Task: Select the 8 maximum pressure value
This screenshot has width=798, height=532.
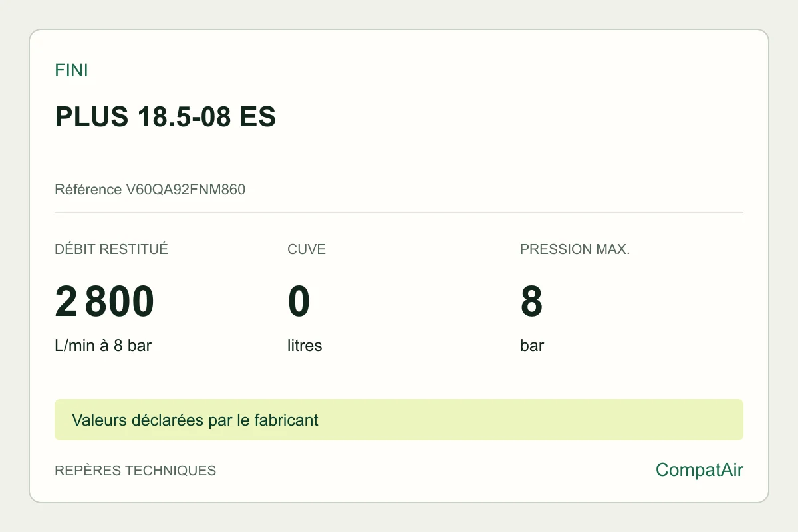Action: [x=531, y=301]
